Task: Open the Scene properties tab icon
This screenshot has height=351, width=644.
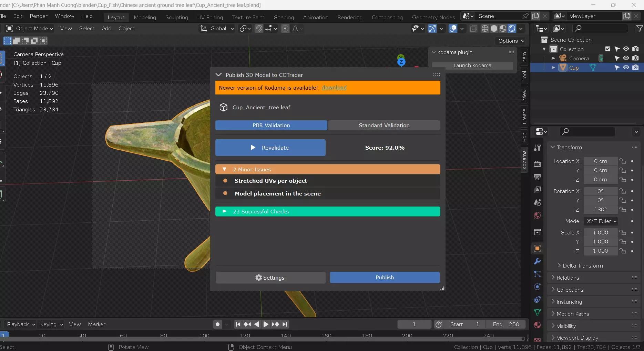Action: click(537, 203)
